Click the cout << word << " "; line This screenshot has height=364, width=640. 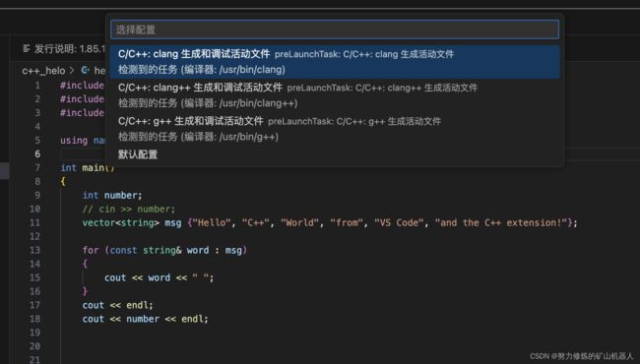point(159,277)
